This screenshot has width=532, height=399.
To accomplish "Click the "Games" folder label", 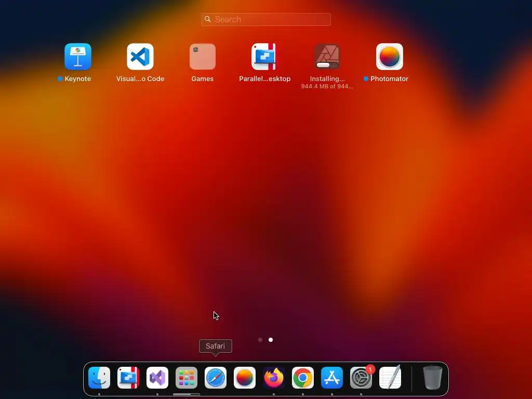I will click(x=203, y=79).
